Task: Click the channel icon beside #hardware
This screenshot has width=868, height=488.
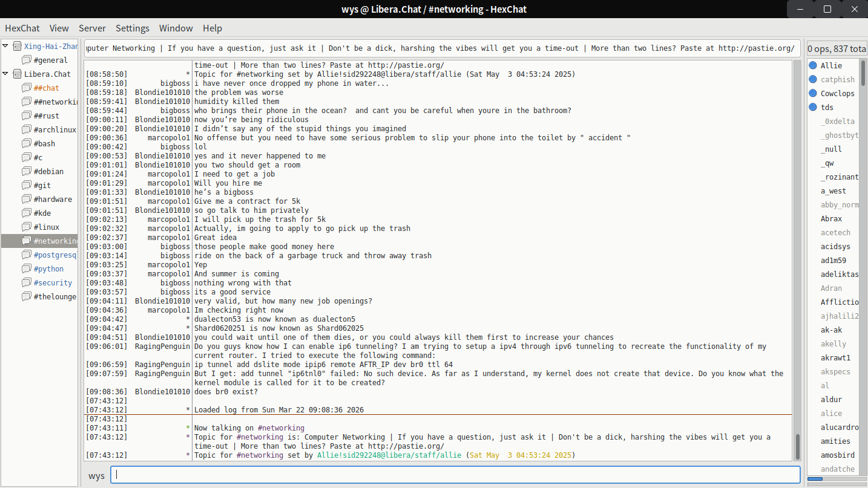Action: pyautogui.click(x=26, y=199)
